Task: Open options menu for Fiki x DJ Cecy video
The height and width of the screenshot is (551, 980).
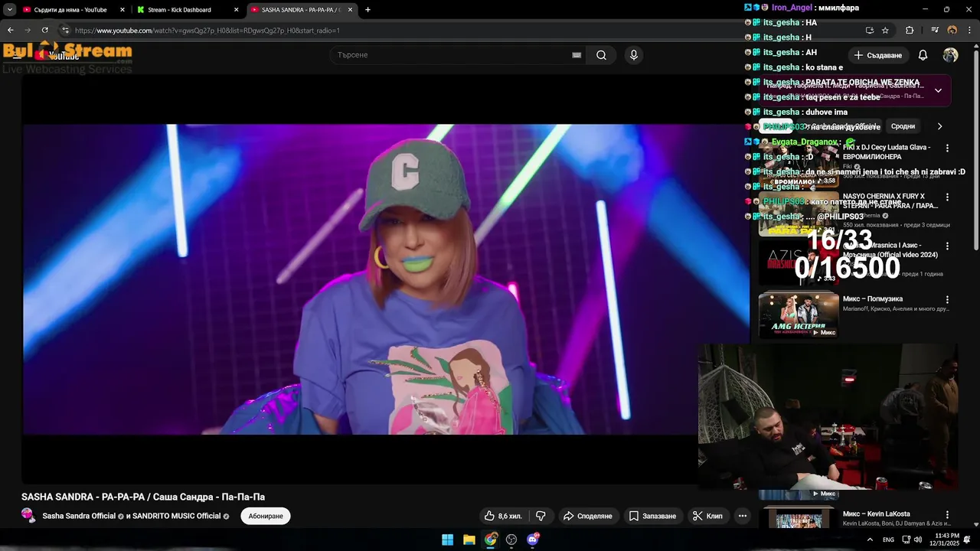Action: click(x=947, y=148)
